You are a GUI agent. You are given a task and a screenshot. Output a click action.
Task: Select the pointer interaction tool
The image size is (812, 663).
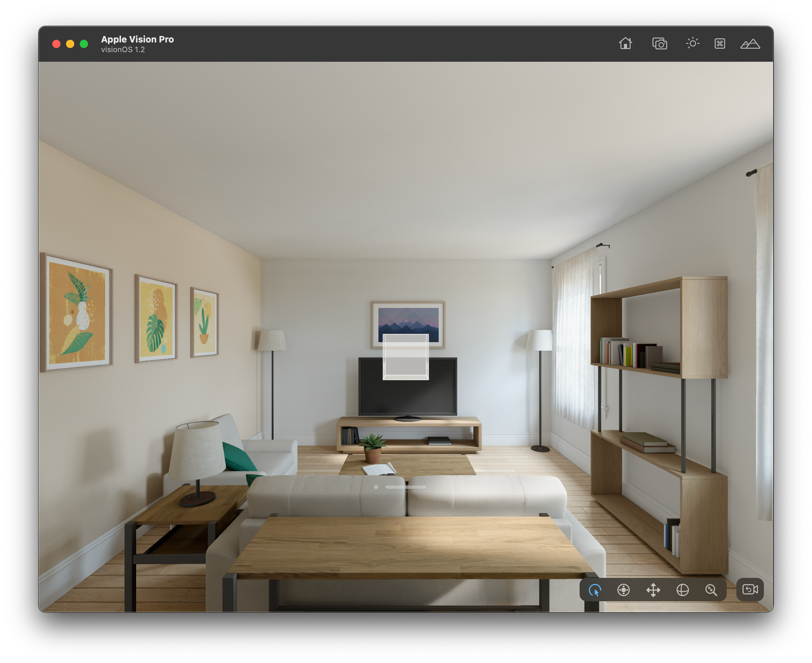coord(595,590)
